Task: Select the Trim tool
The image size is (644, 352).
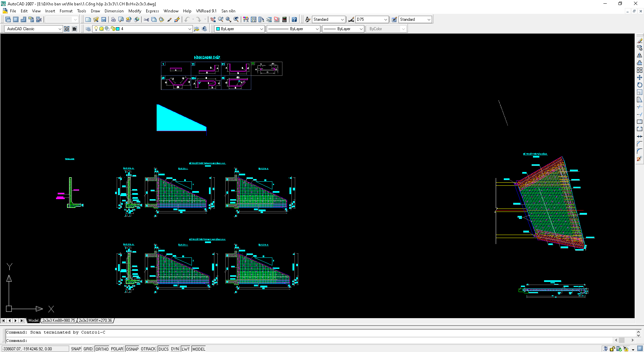Action: point(640,107)
